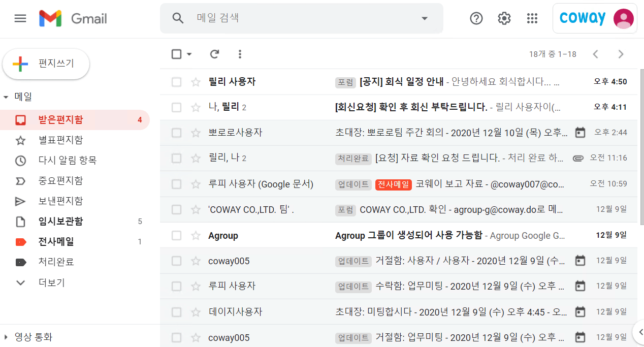
Task: Click attachment paperclip on 자료 확인 요청 email
Action: click(x=577, y=158)
